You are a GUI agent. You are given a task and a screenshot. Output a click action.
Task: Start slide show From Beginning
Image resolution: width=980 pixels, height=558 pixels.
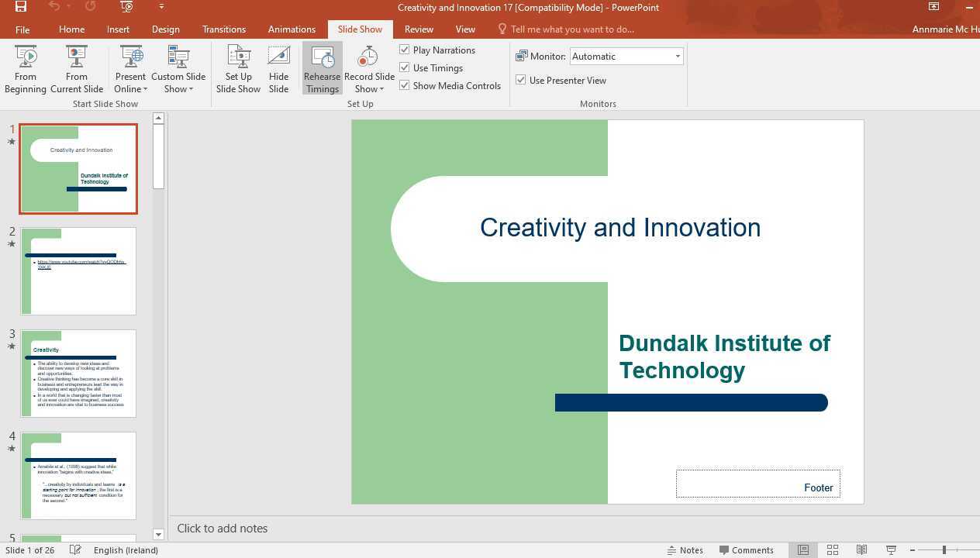point(26,69)
